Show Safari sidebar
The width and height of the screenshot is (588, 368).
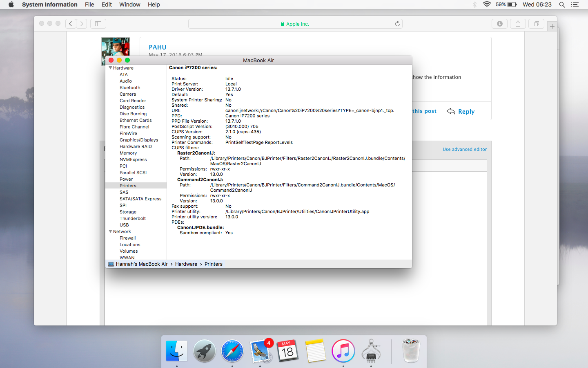click(98, 24)
